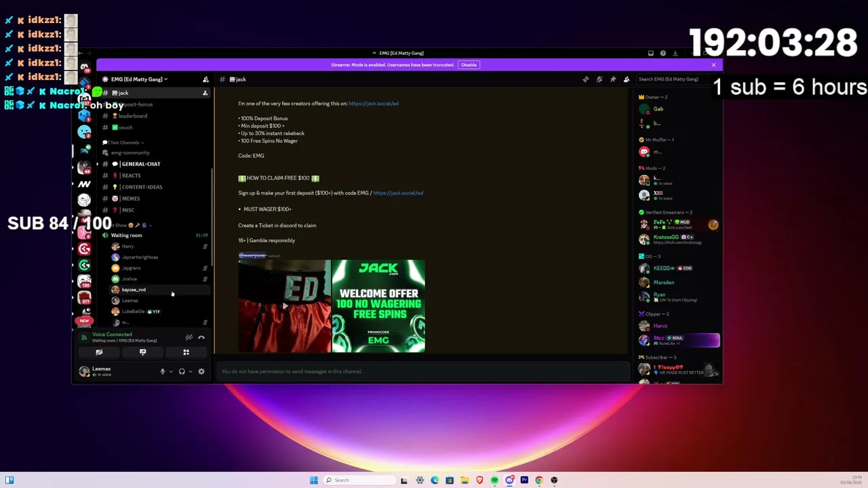This screenshot has width=868, height=488.
Task: Open headphone output options arrow
Action: [191, 371]
